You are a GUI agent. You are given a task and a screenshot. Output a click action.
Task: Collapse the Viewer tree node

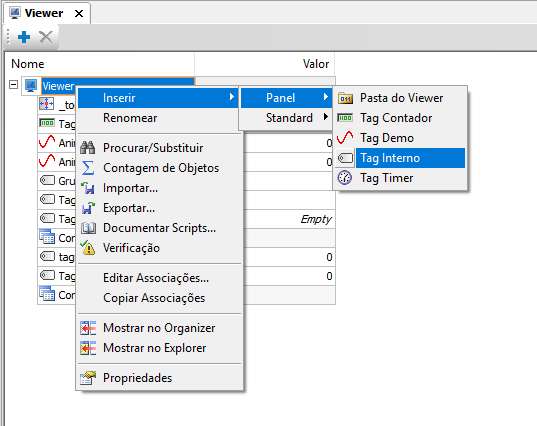(13, 85)
